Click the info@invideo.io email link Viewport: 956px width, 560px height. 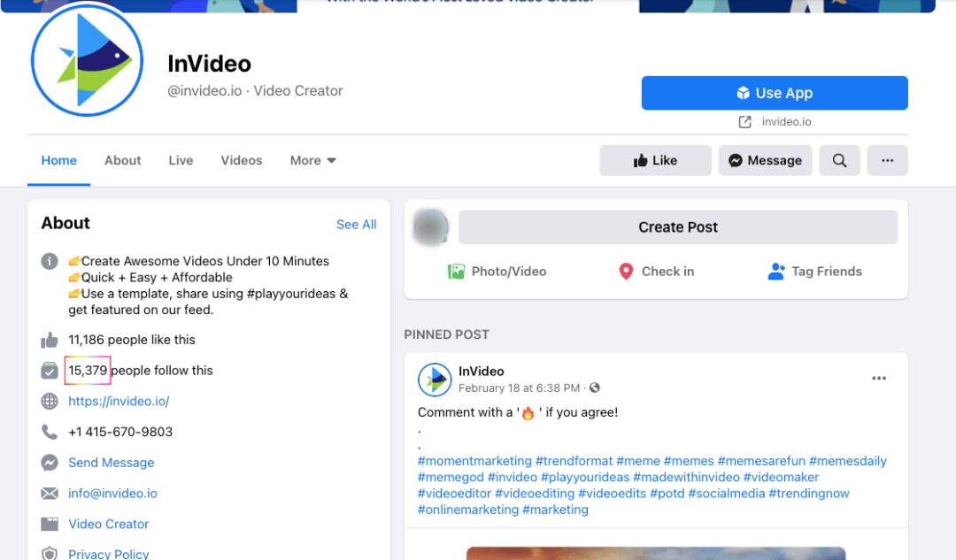tap(112, 493)
